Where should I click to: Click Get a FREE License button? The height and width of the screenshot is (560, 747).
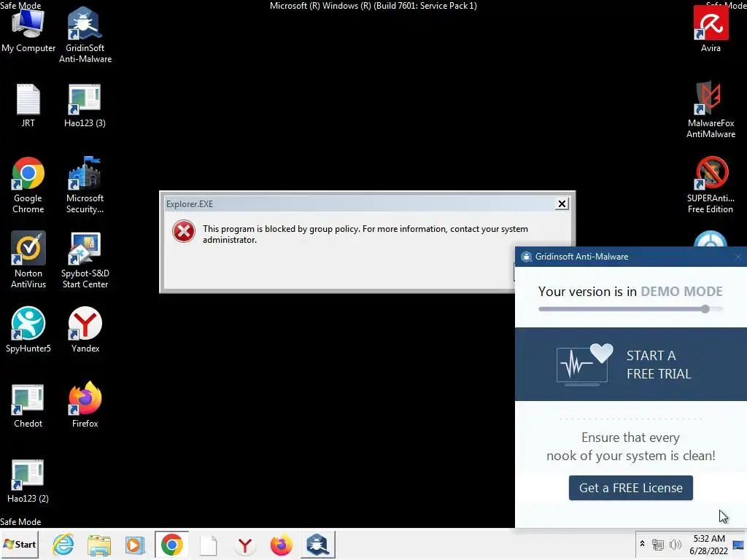(631, 488)
